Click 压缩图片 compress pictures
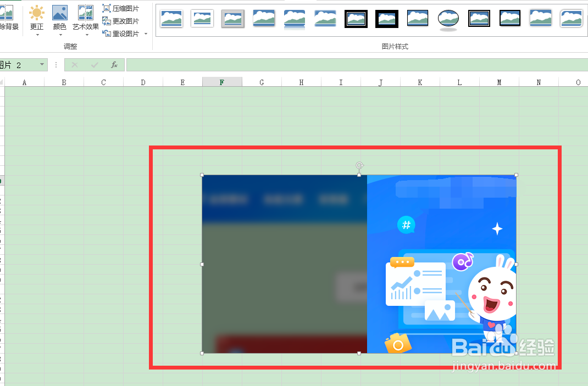Viewport: 588px width, 386px height. click(121, 8)
